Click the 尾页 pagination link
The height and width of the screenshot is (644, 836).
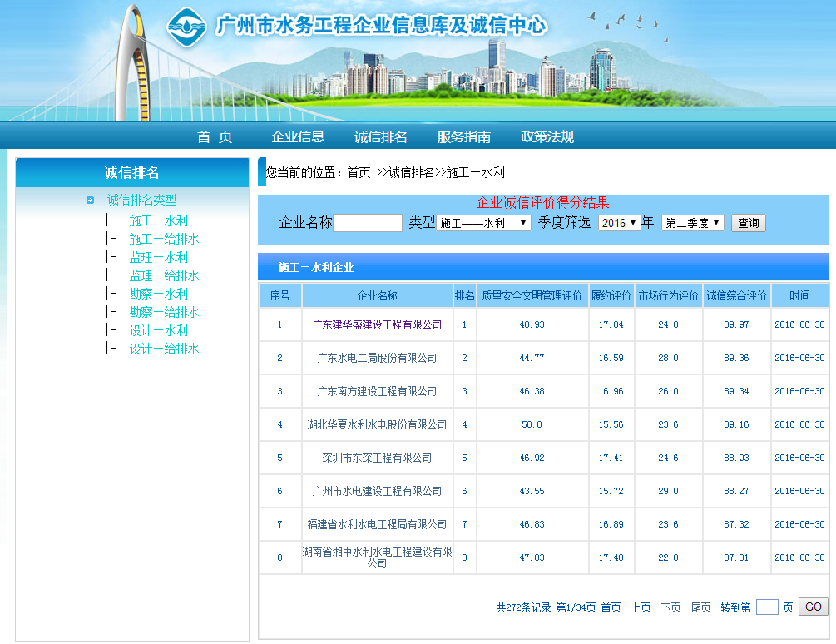click(700, 607)
